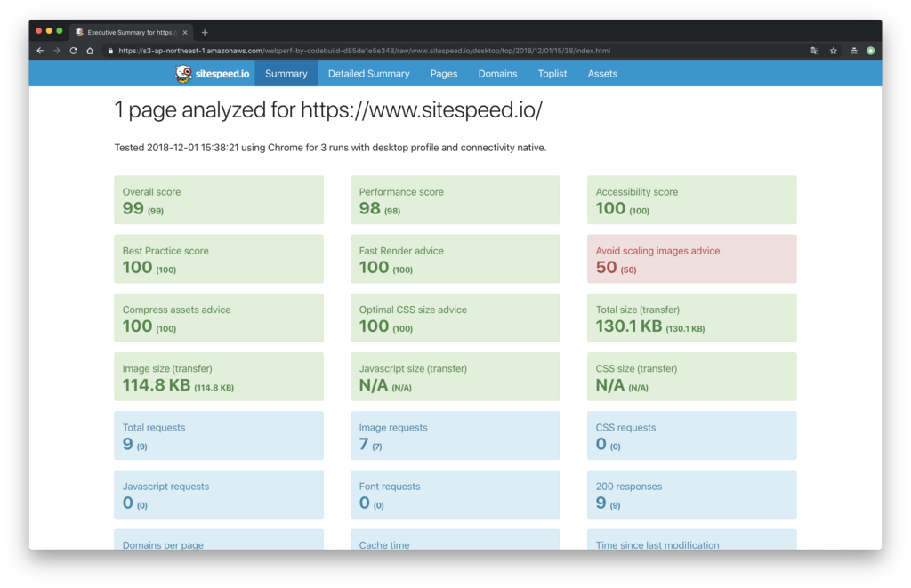Click the Javascript size (transfer) label
The image size is (911, 588).
coord(413,368)
